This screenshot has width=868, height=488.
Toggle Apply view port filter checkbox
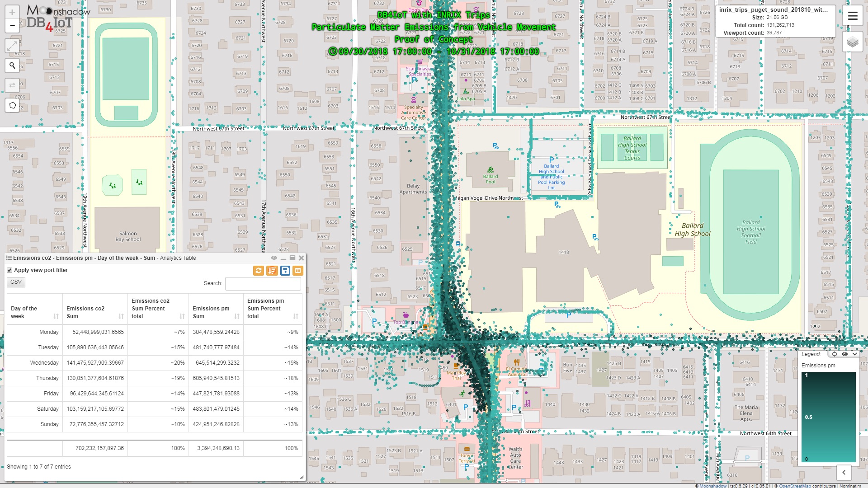(9, 270)
